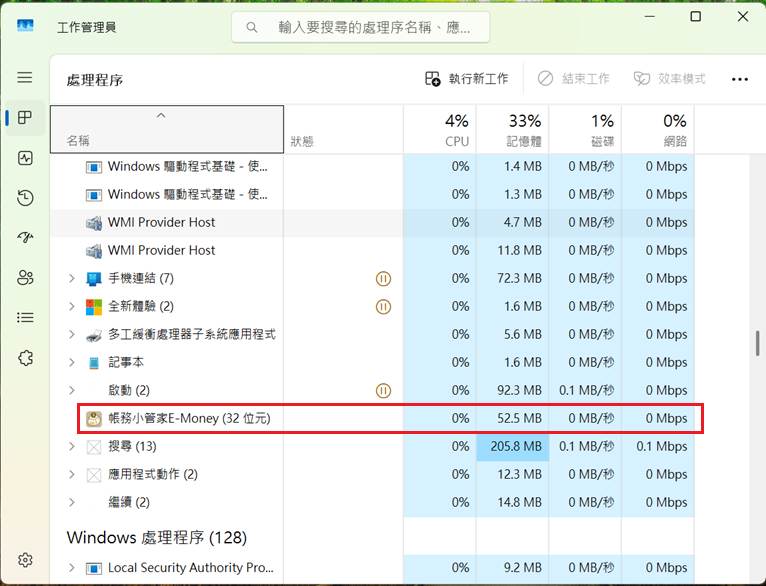Open the Startup apps icon in sidebar
The height and width of the screenshot is (586, 766).
click(25, 238)
